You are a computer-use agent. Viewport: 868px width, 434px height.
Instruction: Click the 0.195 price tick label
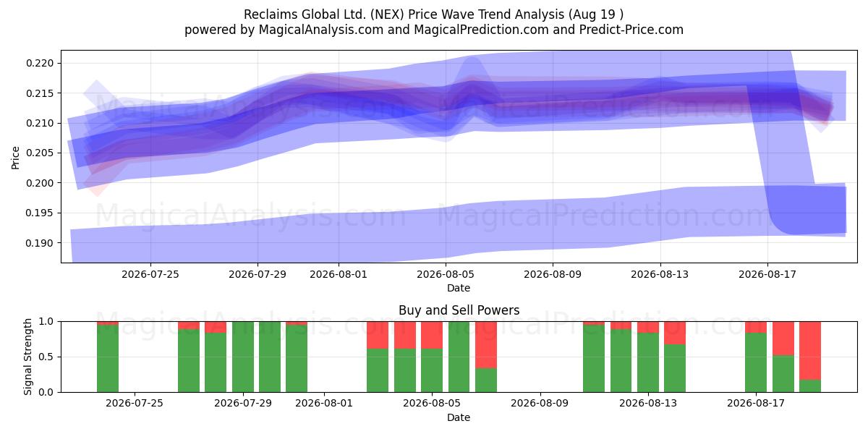coord(41,213)
